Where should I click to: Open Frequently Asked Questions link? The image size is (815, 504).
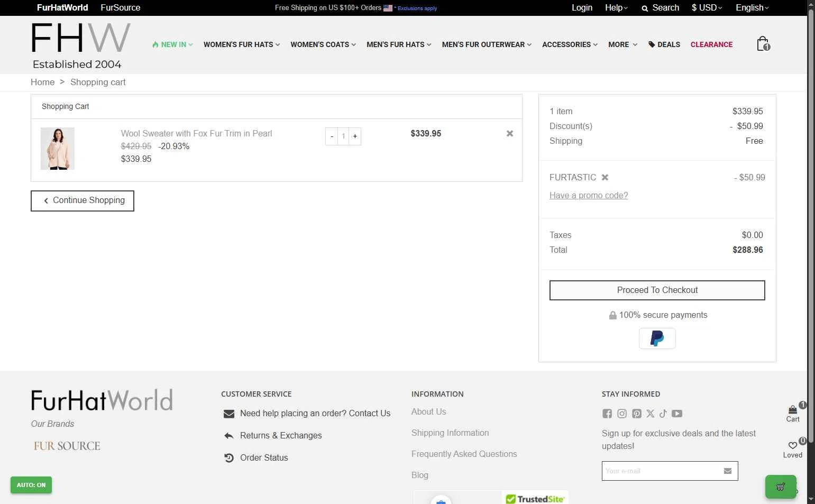coord(464,454)
